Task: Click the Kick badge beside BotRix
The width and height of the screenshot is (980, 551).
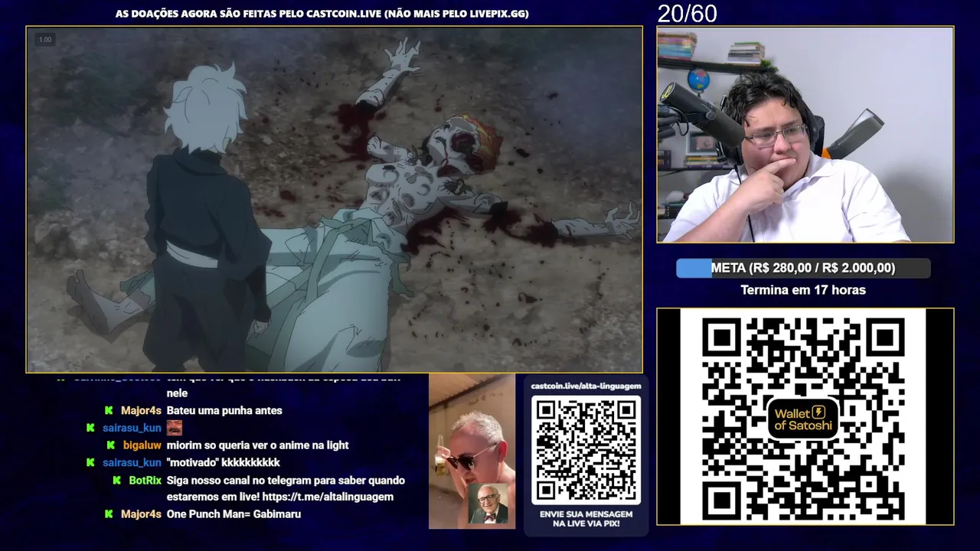Action: point(116,481)
